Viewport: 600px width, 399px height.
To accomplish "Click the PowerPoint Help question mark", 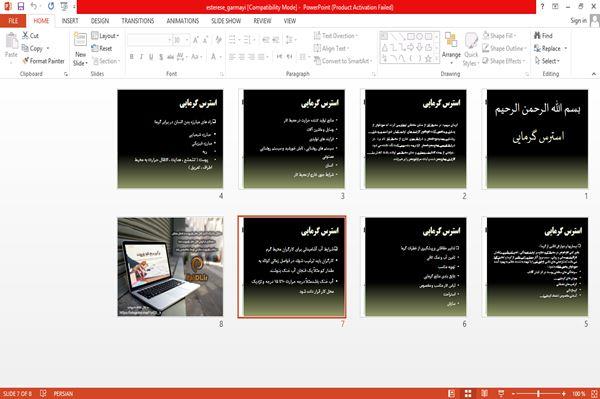I will [x=542, y=7].
